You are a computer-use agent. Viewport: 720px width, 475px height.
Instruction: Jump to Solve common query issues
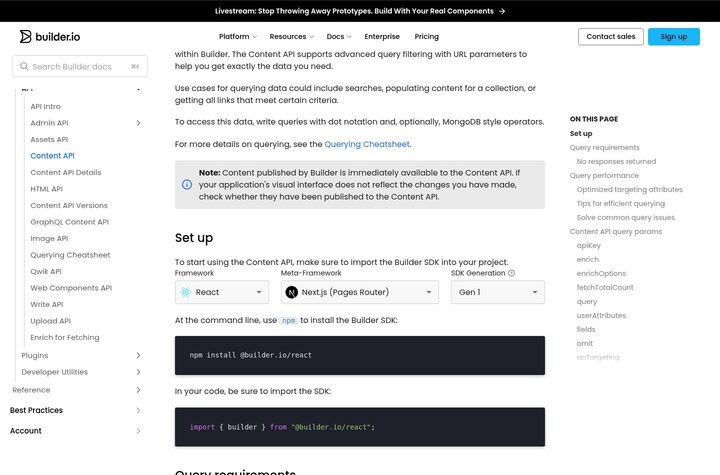[x=626, y=218]
